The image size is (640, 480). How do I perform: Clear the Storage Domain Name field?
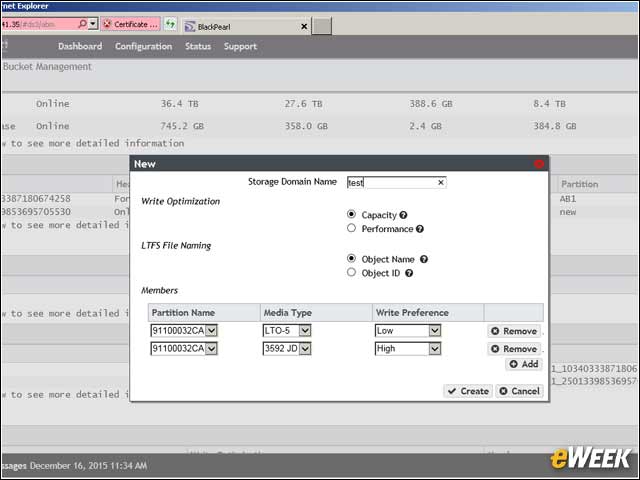coord(441,182)
